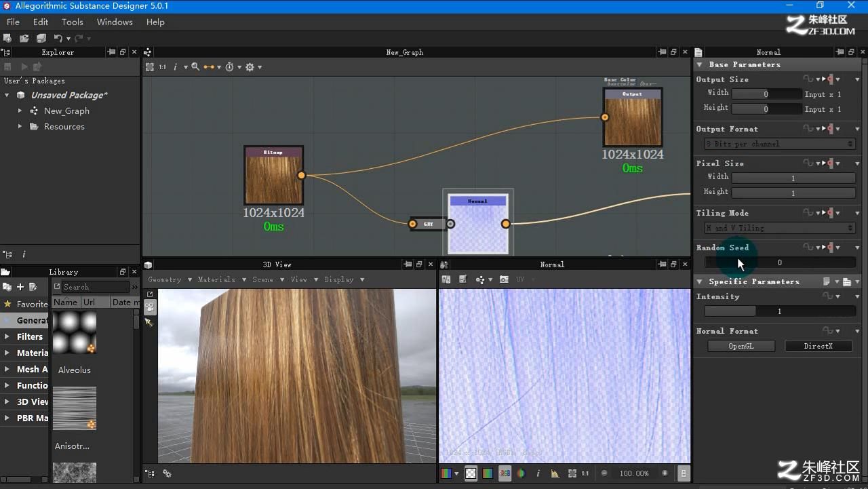Screen dimensions: 868x489
Task: Click the timing stopwatch icon in graph toolbar
Action: (229, 67)
